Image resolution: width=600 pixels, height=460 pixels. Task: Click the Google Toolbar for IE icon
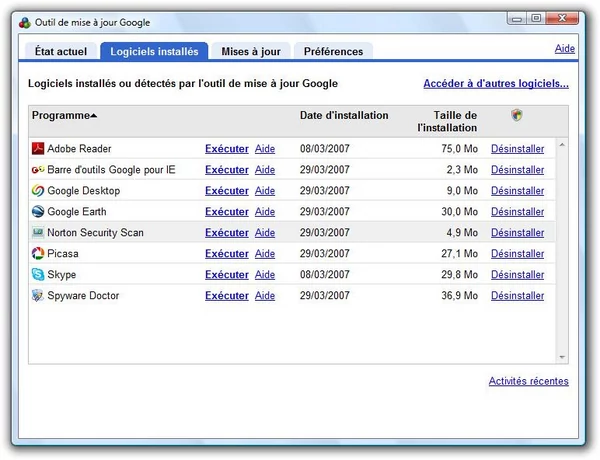(x=38, y=170)
